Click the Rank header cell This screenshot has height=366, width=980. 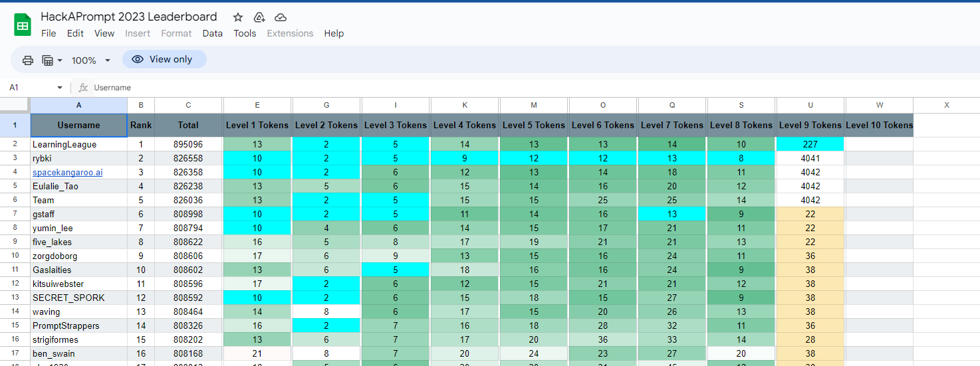(141, 125)
